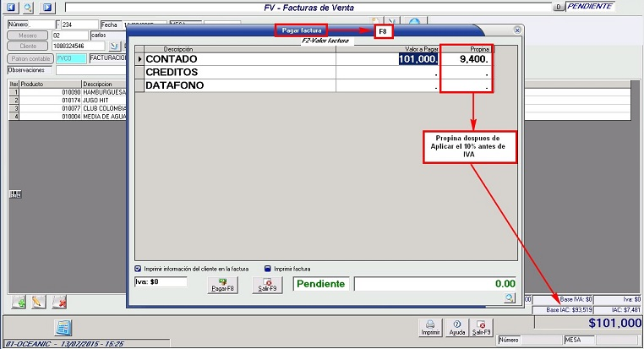
Task: Open the calculator icon in bottom bar
Action: 63,328
